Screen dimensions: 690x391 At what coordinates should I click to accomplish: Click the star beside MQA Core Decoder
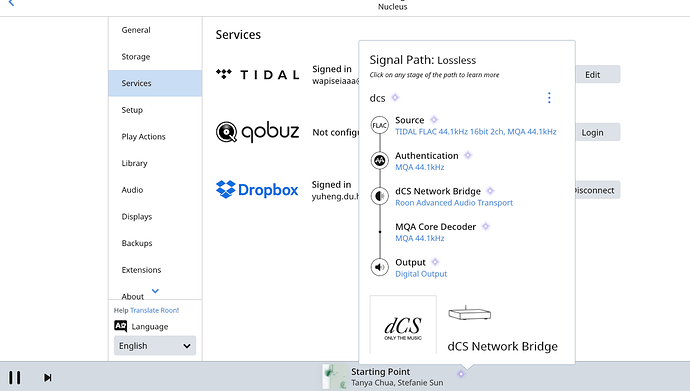pyautogui.click(x=485, y=226)
